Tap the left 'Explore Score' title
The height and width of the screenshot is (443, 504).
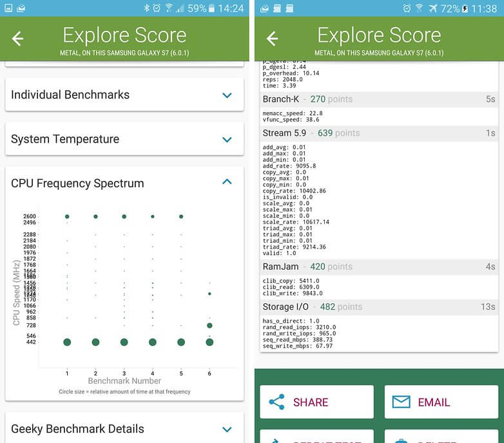coord(124,35)
